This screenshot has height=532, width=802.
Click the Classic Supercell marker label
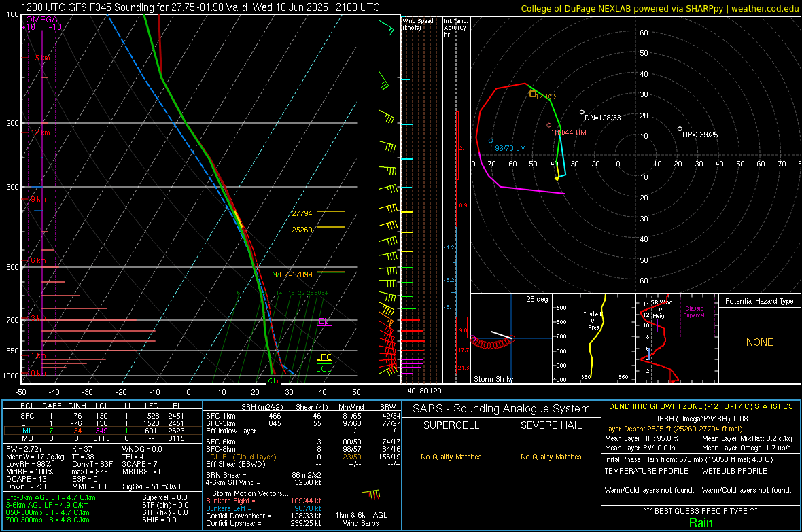click(x=694, y=312)
